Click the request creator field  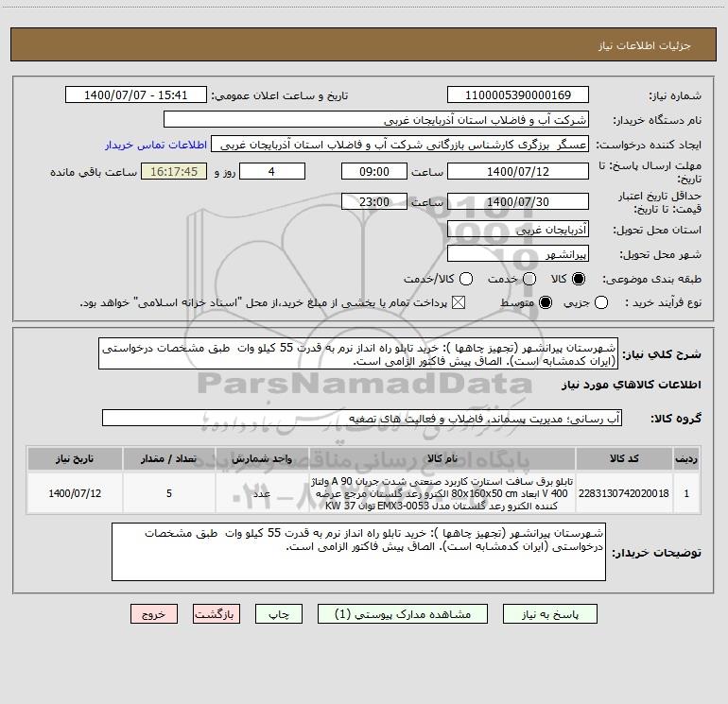coord(400,145)
